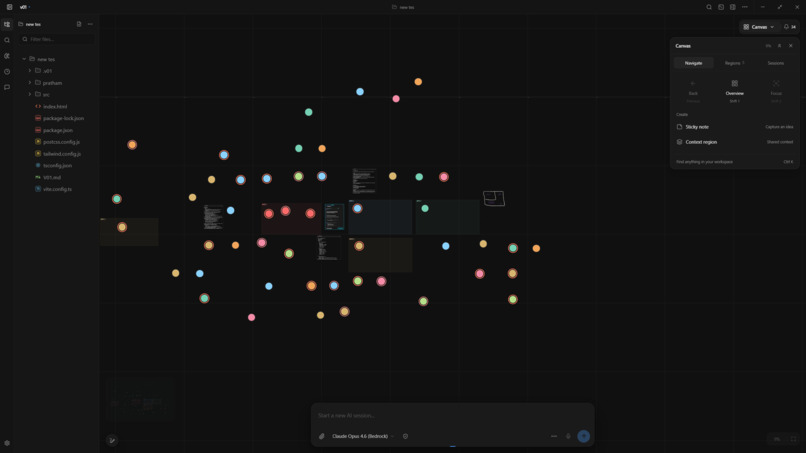This screenshot has width=806, height=453.
Task: Close the Canvas panel
Action: 791,46
